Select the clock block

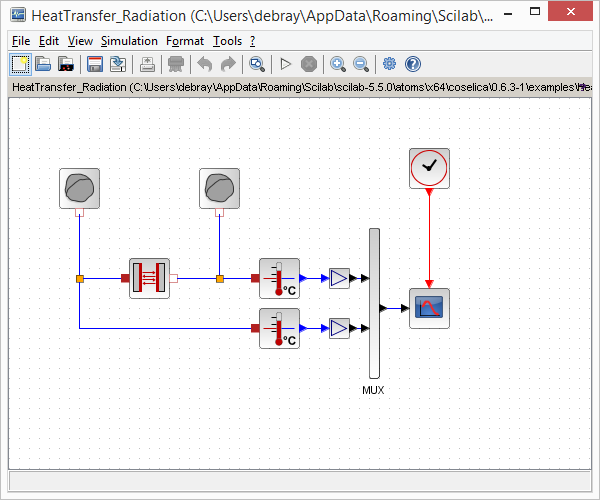coord(429,168)
